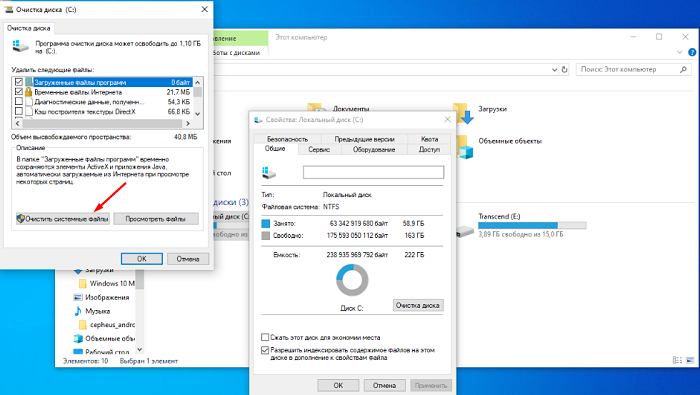
Task: Click "Этот компьютер" window title text
Action: click(301, 37)
